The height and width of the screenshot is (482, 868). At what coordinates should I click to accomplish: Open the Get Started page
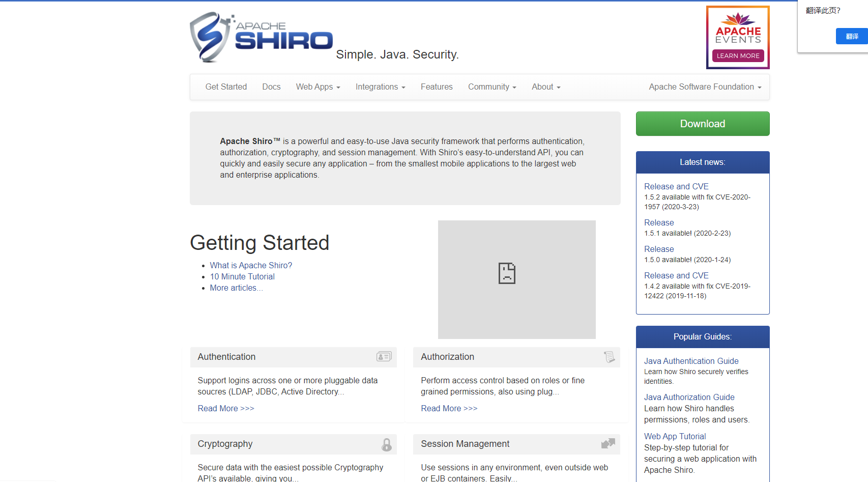pos(226,87)
